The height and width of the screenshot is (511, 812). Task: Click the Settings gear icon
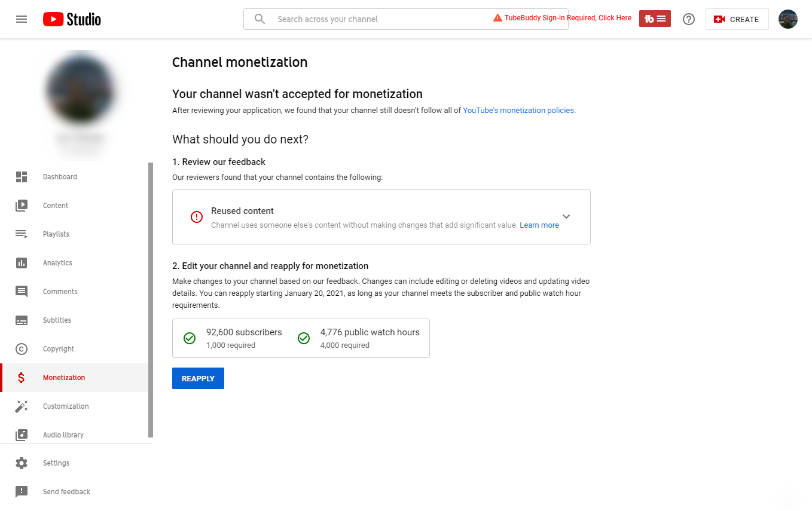(x=22, y=463)
